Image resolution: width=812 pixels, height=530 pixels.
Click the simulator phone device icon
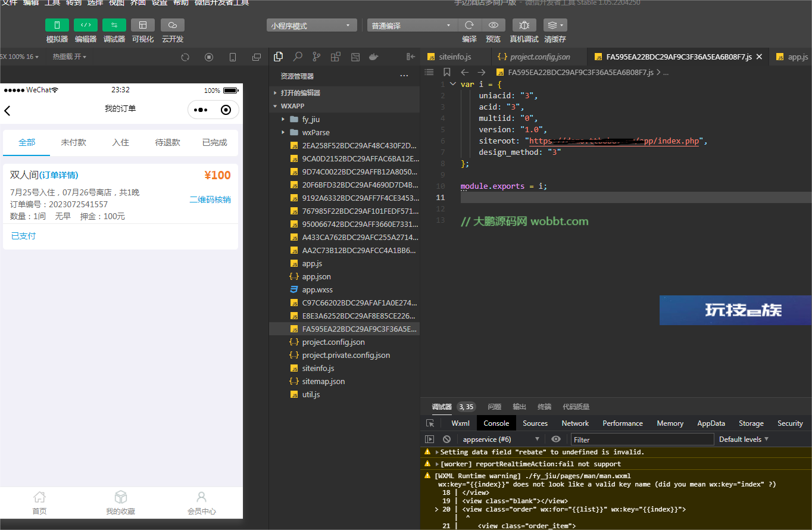(x=233, y=57)
